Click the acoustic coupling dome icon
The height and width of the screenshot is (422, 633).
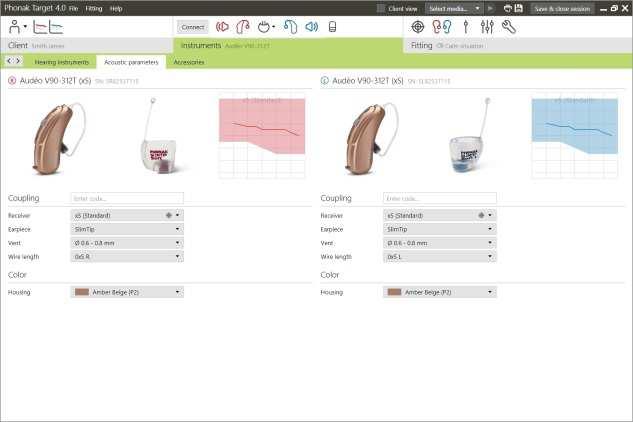click(x=266, y=27)
